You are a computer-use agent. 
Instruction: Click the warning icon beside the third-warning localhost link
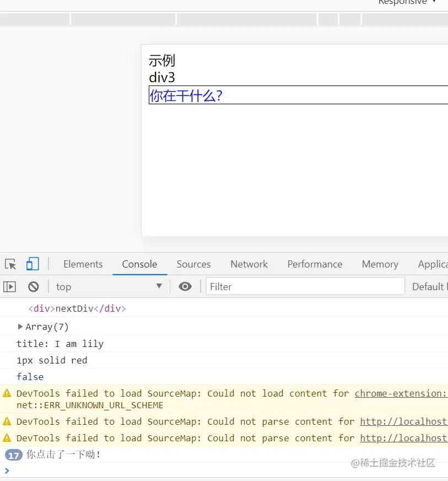pos(7,438)
